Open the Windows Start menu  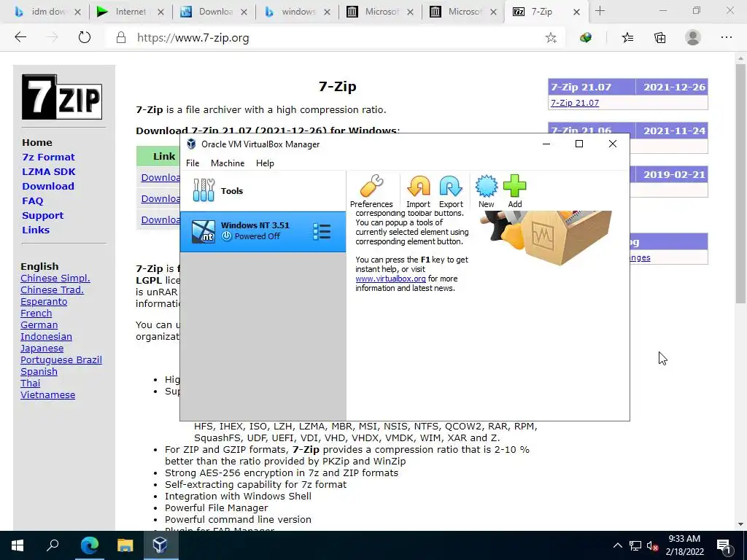(x=18, y=545)
